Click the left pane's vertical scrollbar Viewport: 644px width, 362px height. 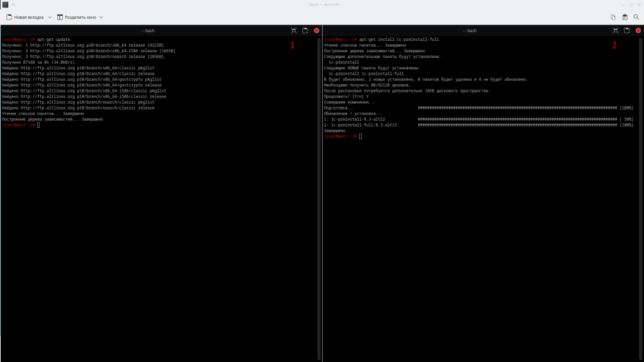[319, 189]
